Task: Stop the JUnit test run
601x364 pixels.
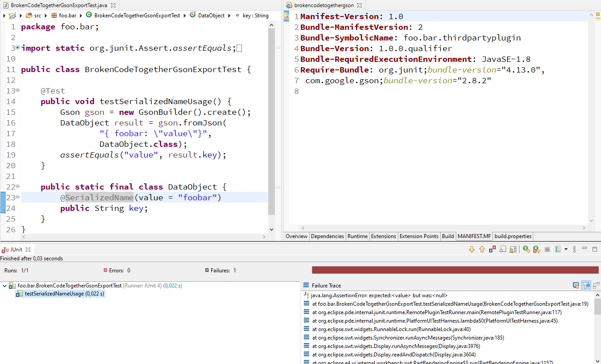Action: (x=547, y=249)
